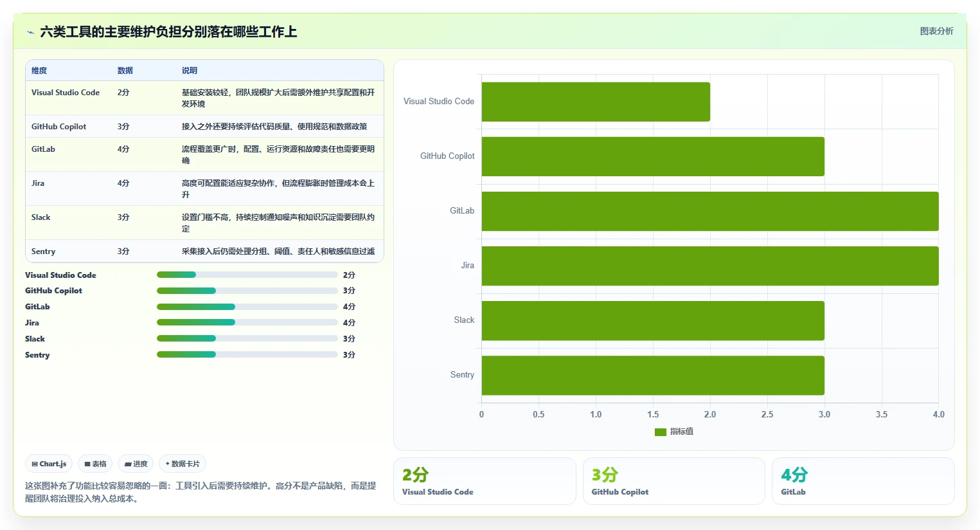
Task: Click the small icon before the page title
Action: 30,32
